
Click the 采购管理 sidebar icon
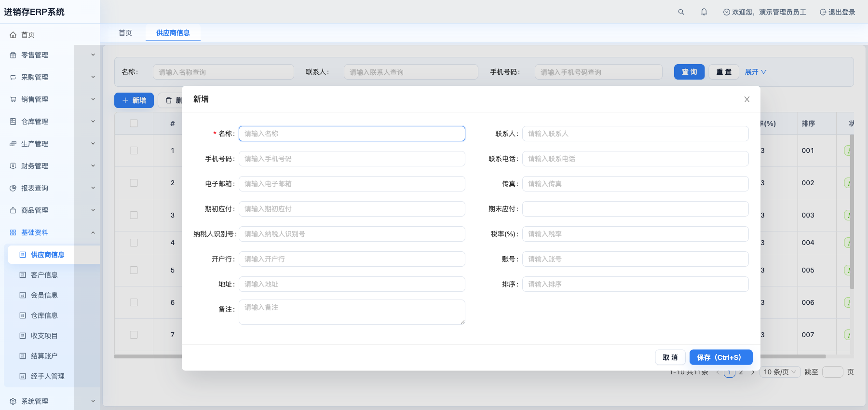pyautogui.click(x=13, y=77)
